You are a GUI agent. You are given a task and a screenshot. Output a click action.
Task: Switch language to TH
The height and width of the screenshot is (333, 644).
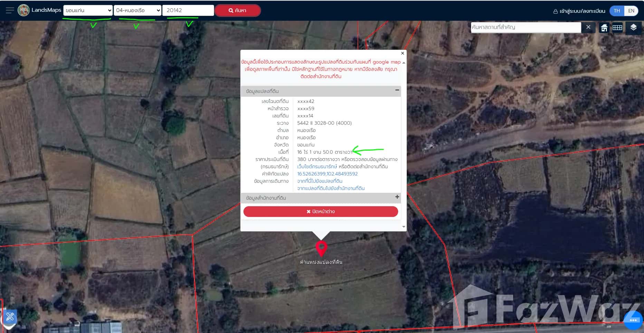[x=617, y=11]
